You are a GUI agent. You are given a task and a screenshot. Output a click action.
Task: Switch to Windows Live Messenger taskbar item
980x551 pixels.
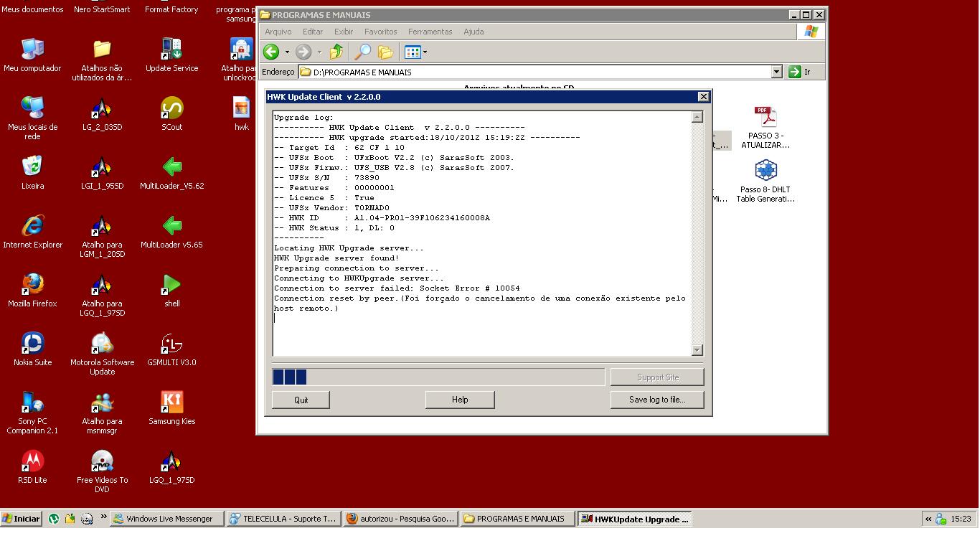[167, 519]
